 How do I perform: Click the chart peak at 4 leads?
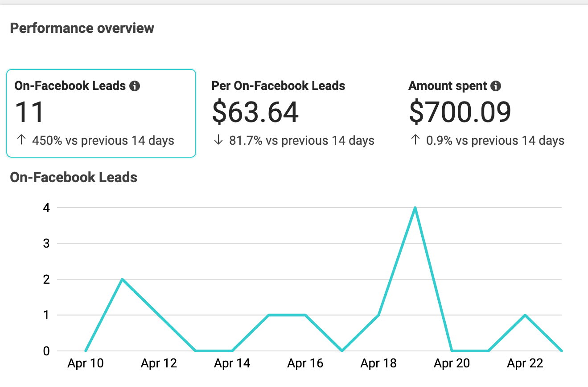415,208
